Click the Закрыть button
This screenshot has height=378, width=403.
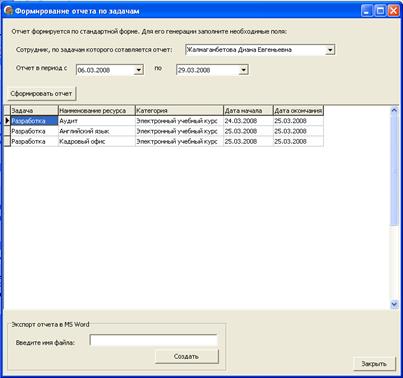(374, 364)
